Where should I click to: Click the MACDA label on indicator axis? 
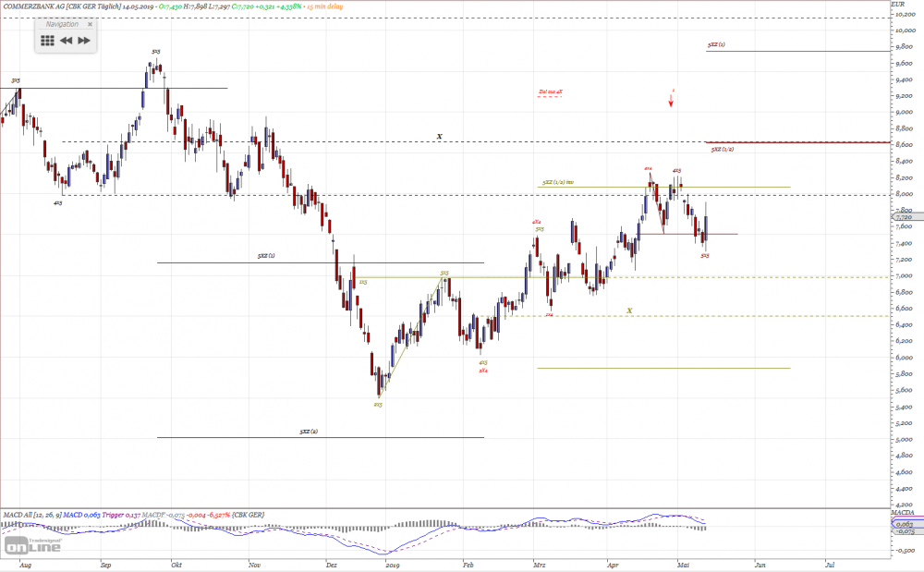(x=902, y=513)
